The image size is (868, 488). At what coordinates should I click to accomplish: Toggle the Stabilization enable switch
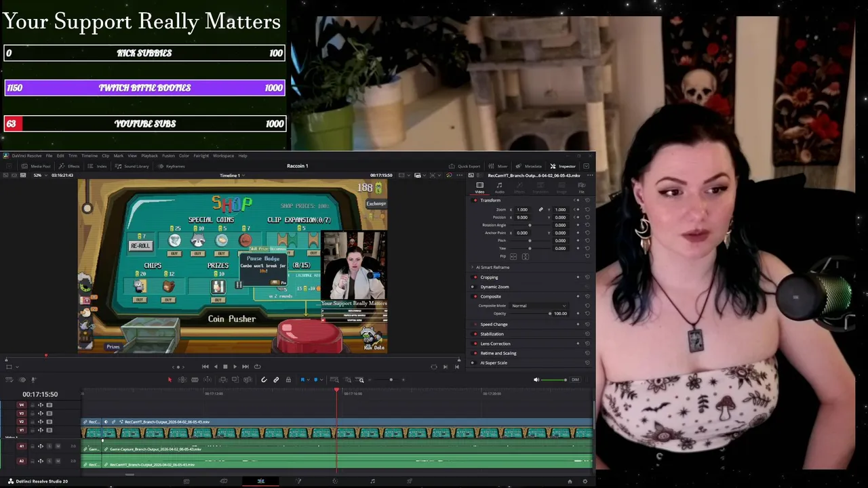[x=475, y=333]
